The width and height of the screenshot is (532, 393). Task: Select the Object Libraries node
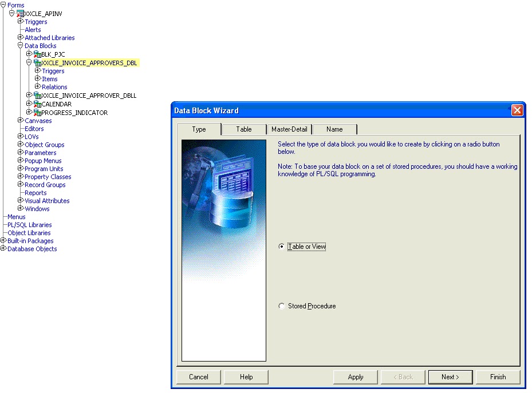[29, 233]
